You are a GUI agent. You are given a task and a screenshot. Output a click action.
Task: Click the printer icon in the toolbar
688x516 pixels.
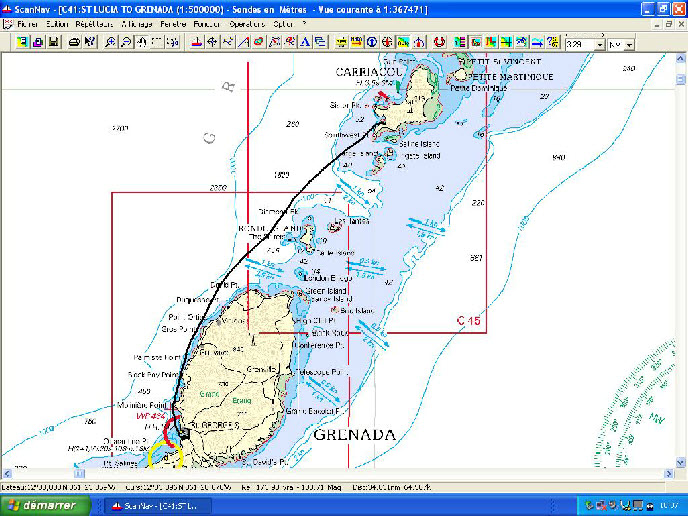click(74, 42)
